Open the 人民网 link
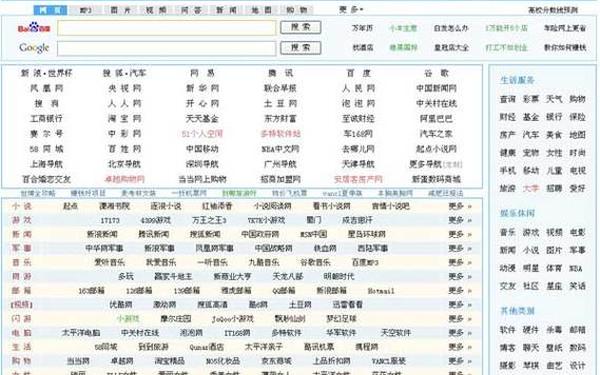 coord(359,88)
